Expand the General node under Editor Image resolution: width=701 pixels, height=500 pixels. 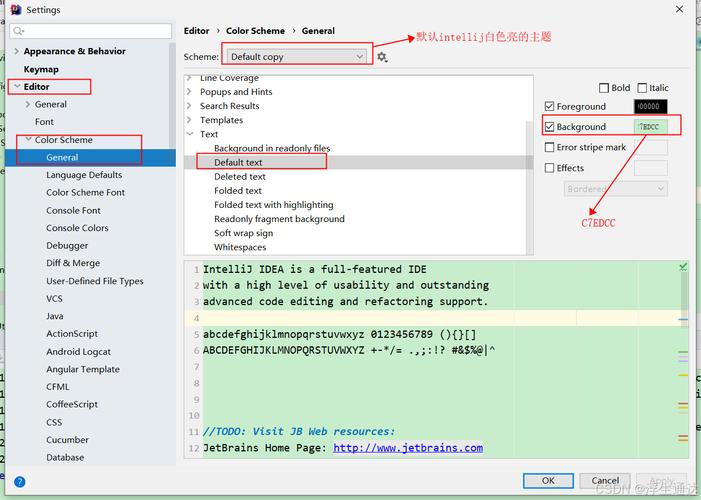click(x=28, y=104)
